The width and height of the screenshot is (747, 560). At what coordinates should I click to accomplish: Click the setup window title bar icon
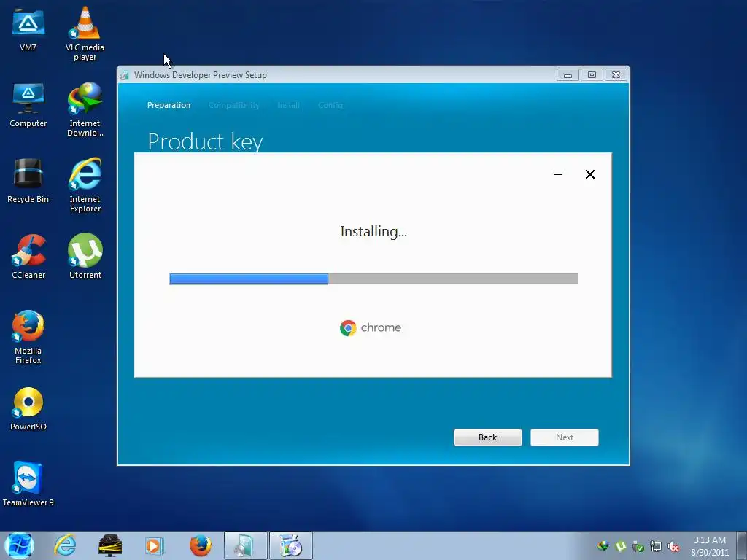124,75
